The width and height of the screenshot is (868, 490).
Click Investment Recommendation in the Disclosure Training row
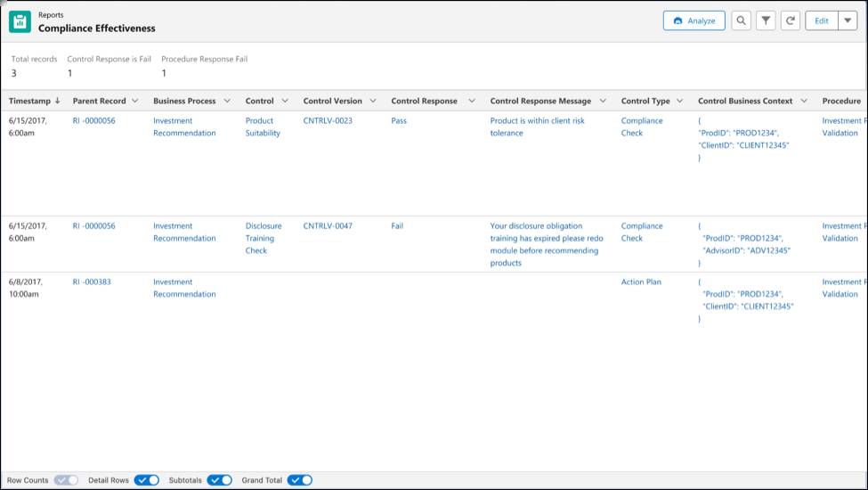click(x=184, y=232)
